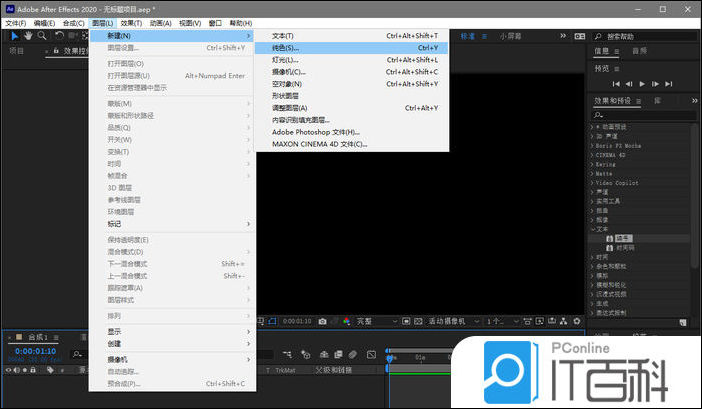Click the timeline timecode 0:00:01:10
The image size is (702, 409).
36,351
